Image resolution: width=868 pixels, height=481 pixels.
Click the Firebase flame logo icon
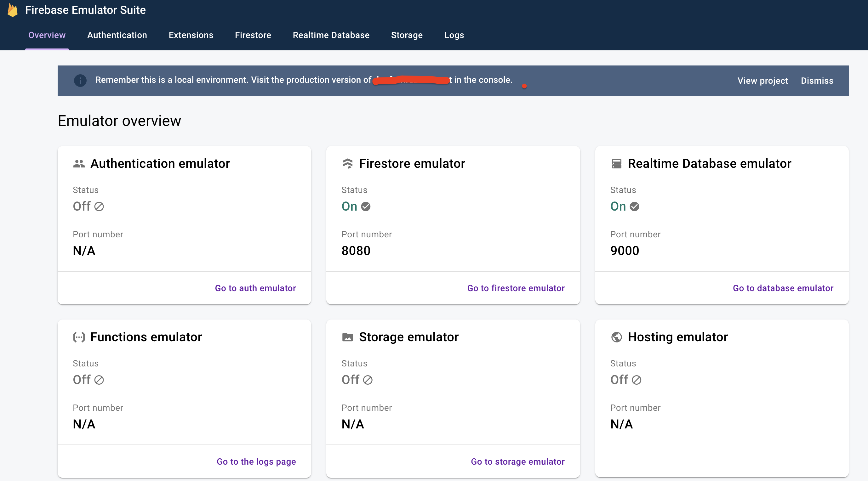13,10
